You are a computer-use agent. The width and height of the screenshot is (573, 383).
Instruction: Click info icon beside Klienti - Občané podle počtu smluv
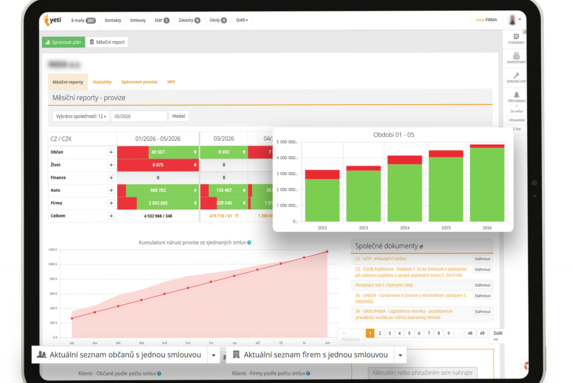[159, 373]
